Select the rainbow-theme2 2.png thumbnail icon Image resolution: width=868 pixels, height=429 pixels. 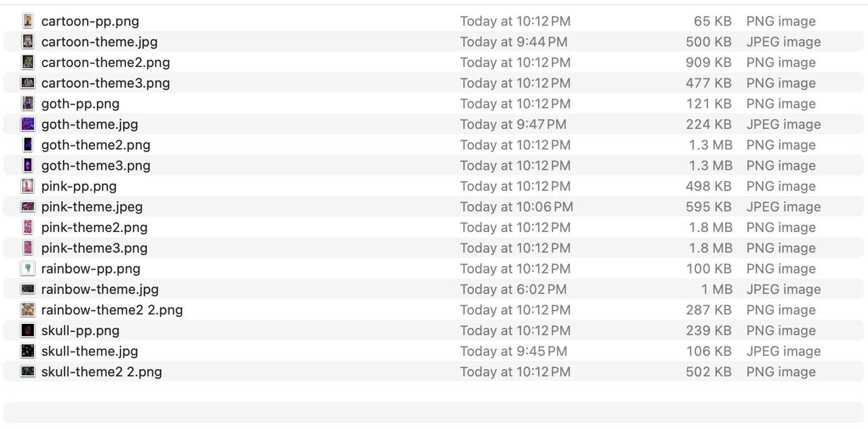pyautogui.click(x=28, y=309)
